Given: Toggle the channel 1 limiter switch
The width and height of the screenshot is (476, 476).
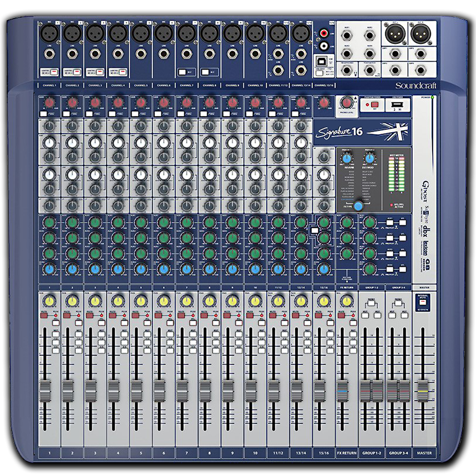Looking at the screenshot, I should tap(54, 72).
